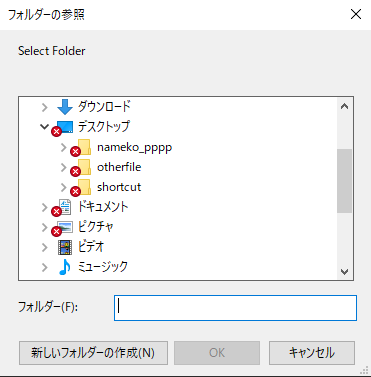Click the Desktop monitor icon

(64, 127)
